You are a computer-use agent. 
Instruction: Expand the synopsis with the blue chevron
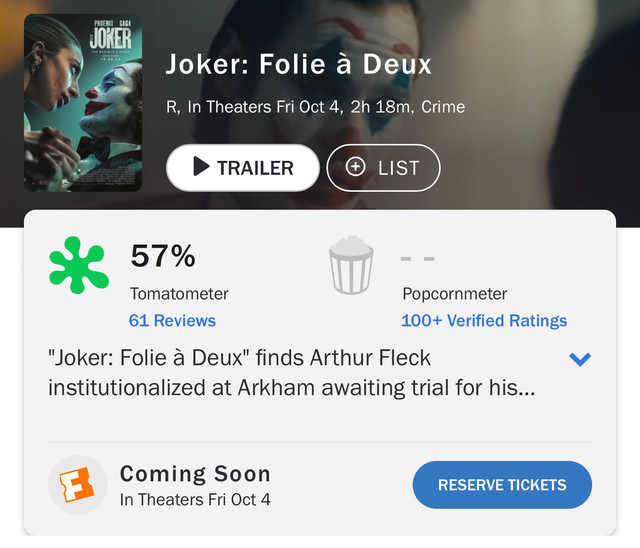click(580, 359)
